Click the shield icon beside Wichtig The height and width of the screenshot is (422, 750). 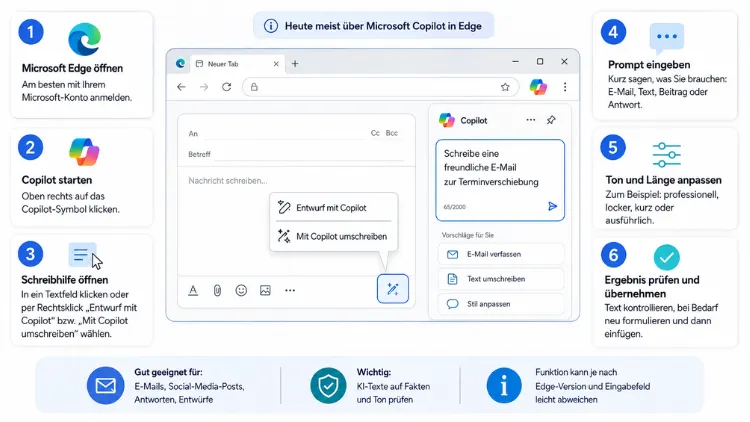[x=328, y=386]
